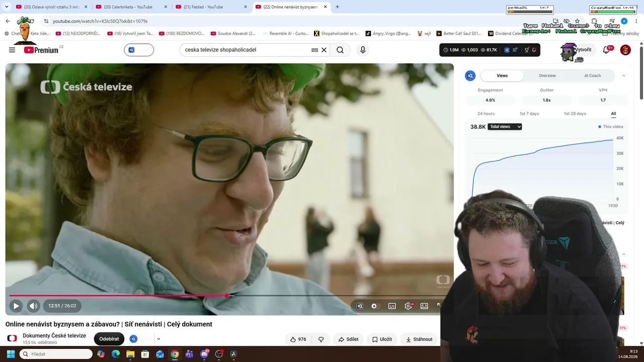
Task: Open Microsoft Teams from the taskbar
Action: pyautogui.click(x=189, y=354)
